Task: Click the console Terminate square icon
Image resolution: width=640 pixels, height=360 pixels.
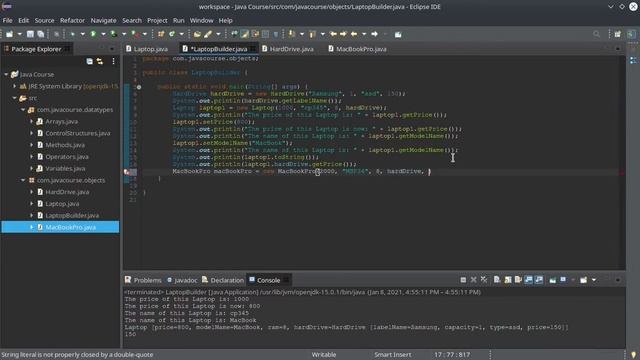Action: [463, 280]
